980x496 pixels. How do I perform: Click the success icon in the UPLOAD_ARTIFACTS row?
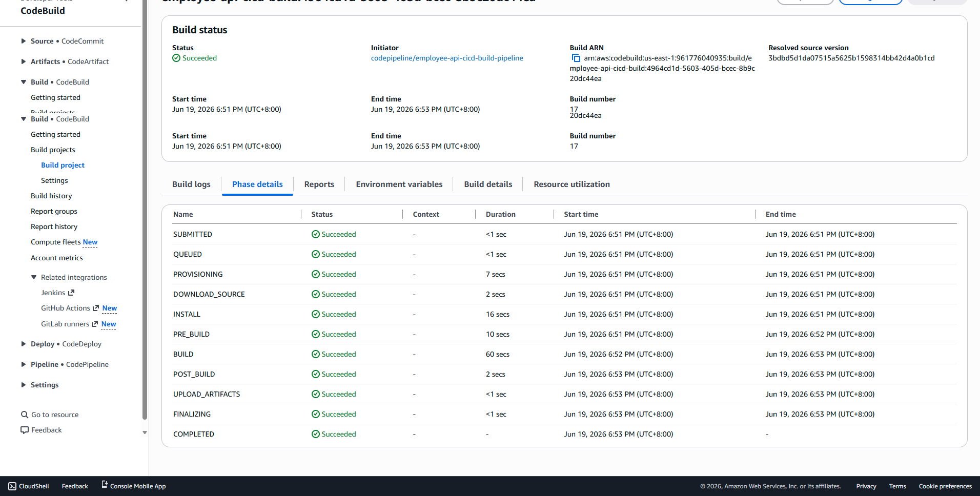point(316,394)
